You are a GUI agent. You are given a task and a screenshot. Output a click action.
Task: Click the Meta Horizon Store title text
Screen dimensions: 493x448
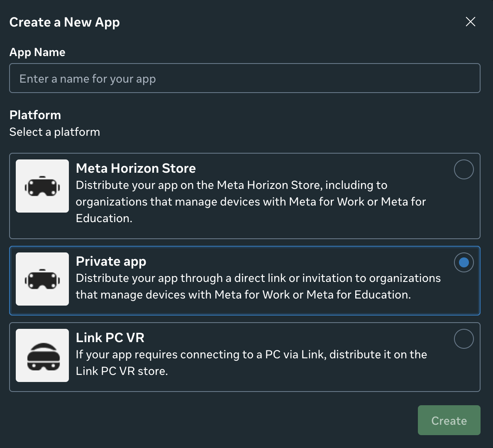point(136,168)
